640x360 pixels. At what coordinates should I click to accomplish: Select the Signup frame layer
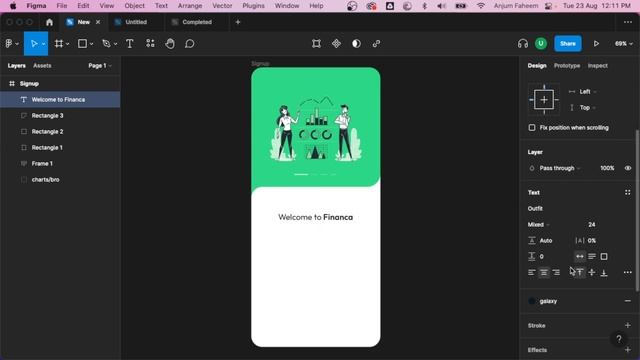click(60, 84)
